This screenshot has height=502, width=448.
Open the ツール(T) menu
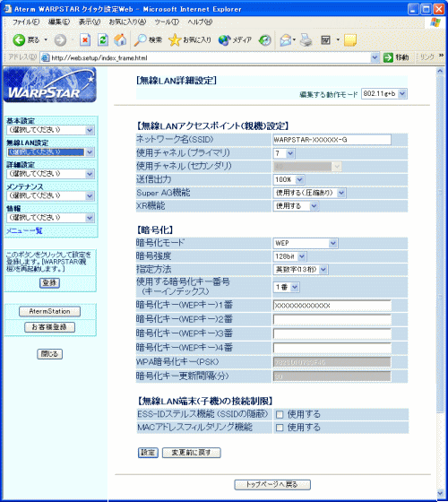click(x=167, y=22)
